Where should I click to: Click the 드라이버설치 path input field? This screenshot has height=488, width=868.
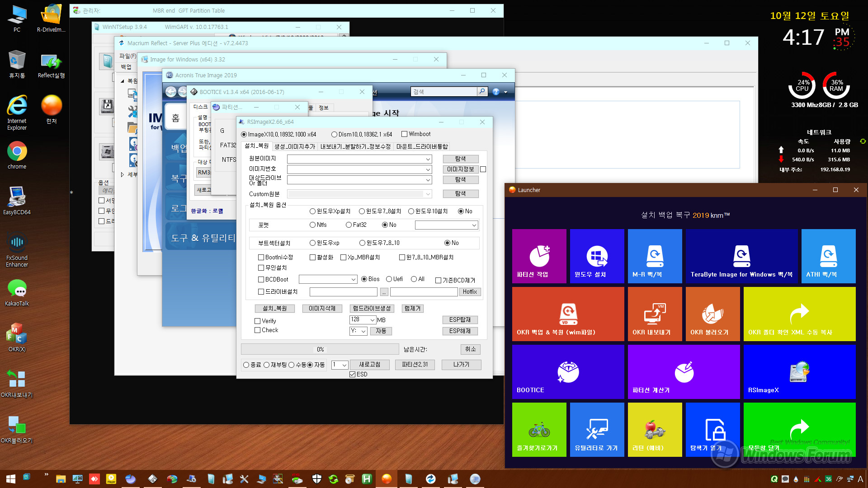click(344, 292)
